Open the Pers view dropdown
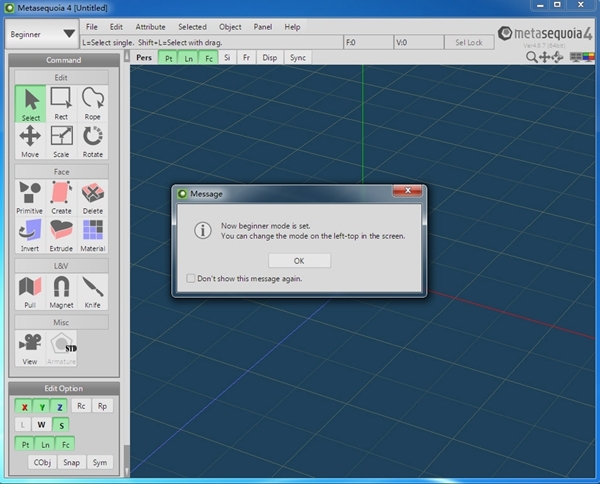Screen dimensions: 600x484 coord(145,58)
